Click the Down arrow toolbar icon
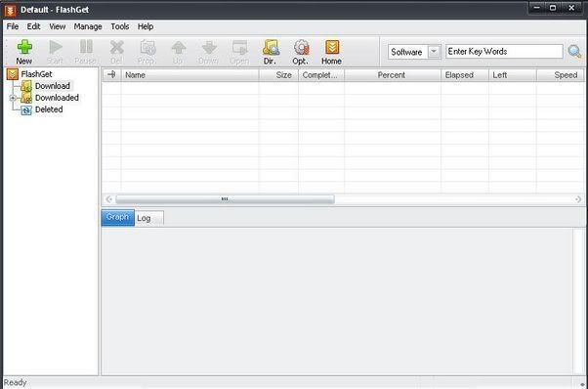Viewport: 588px width, 389px height. 209,47
